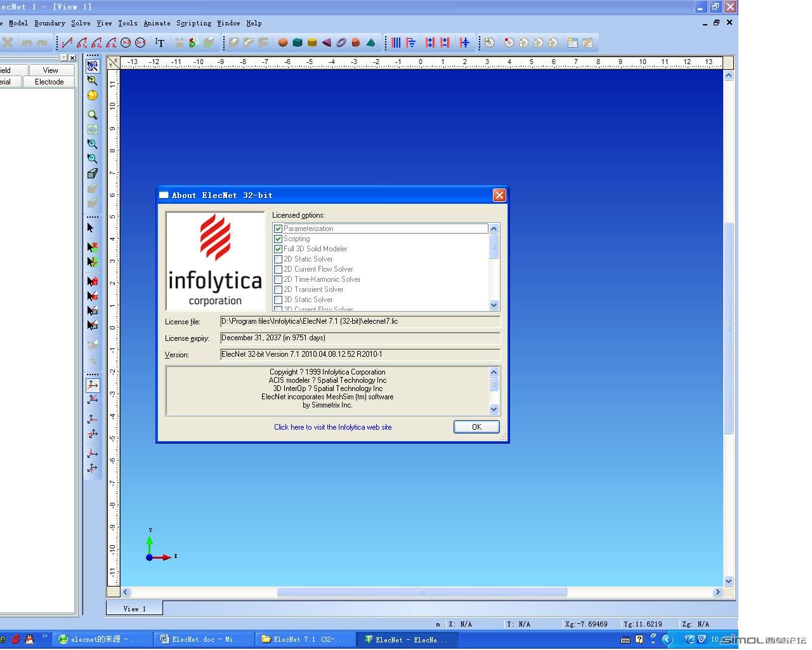This screenshot has width=812, height=650.
Task: Click copyright box scroll up arrow
Action: pos(494,372)
